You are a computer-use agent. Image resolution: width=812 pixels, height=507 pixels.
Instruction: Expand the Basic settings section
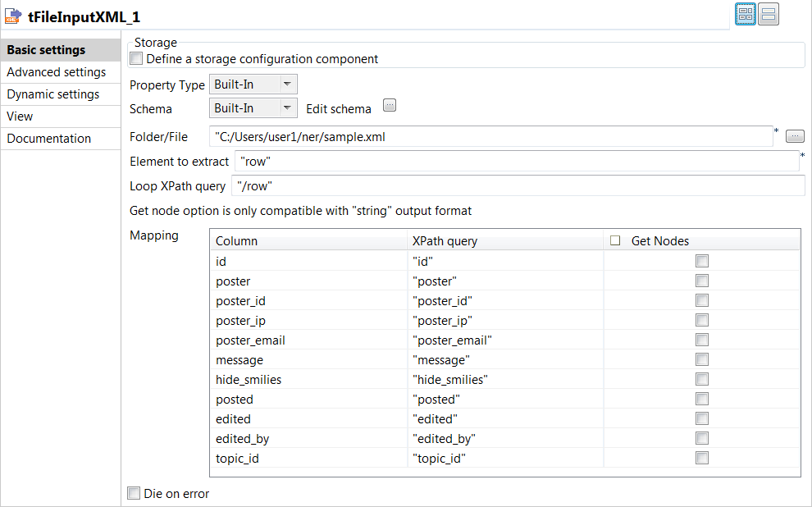click(39, 50)
